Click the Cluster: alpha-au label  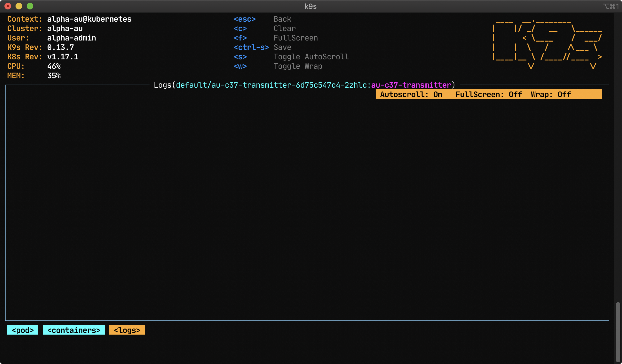point(44,28)
